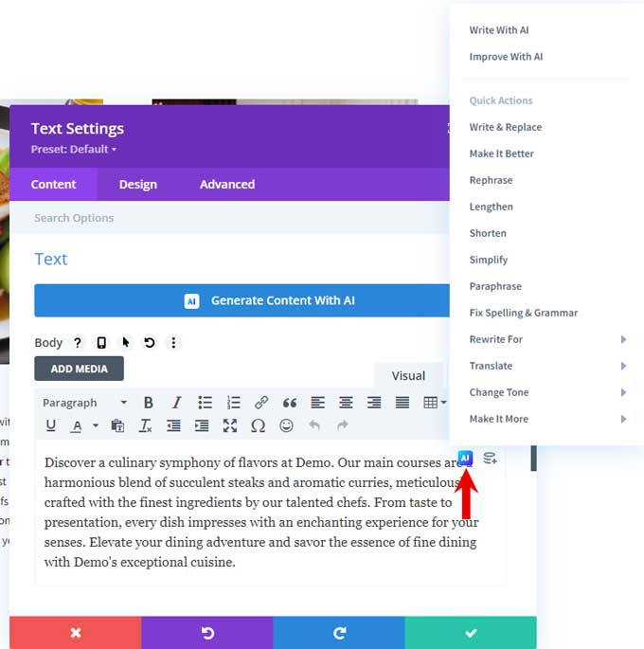
Task: Toggle italic formatting in editor toolbar
Action: pos(176,403)
